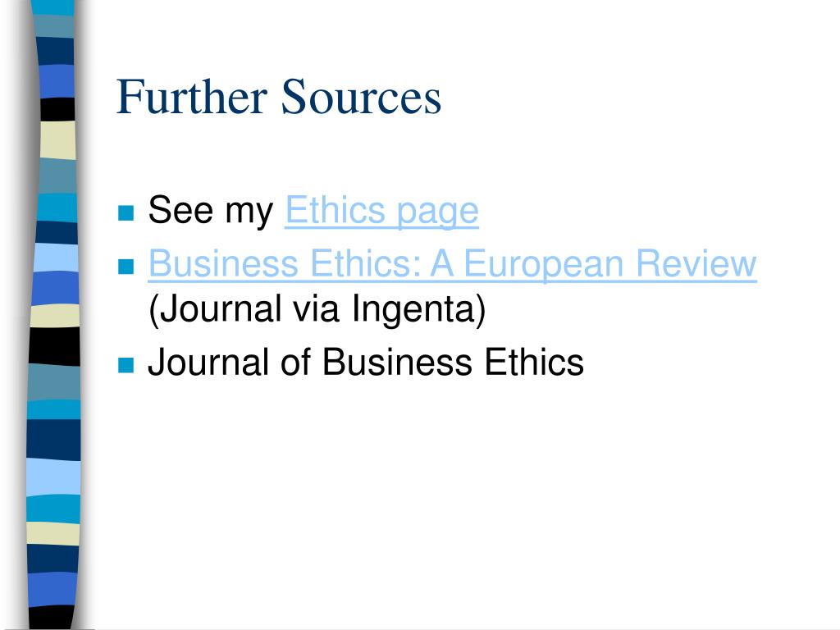The width and height of the screenshot is (840, 630).
Task: Click the black stripe block beside the title
Action: pyautogui.click(x=58, y=109)
